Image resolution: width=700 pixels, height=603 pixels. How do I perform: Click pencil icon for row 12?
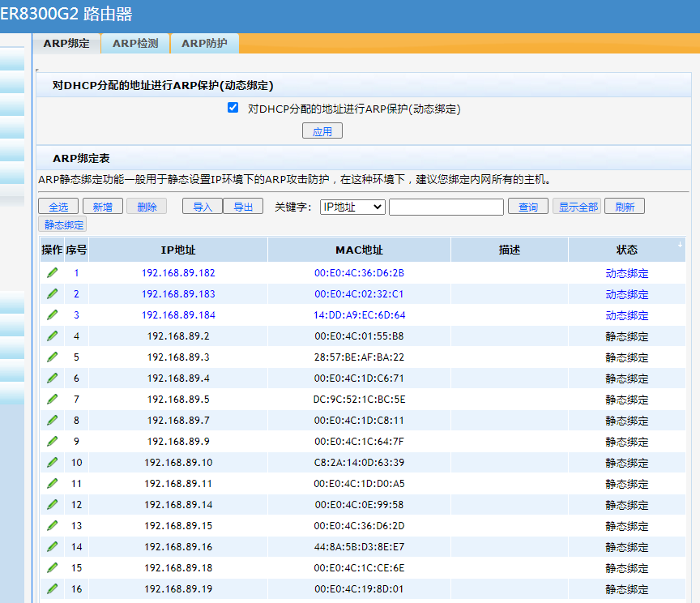pyautogui.click(x=53, y=504)
